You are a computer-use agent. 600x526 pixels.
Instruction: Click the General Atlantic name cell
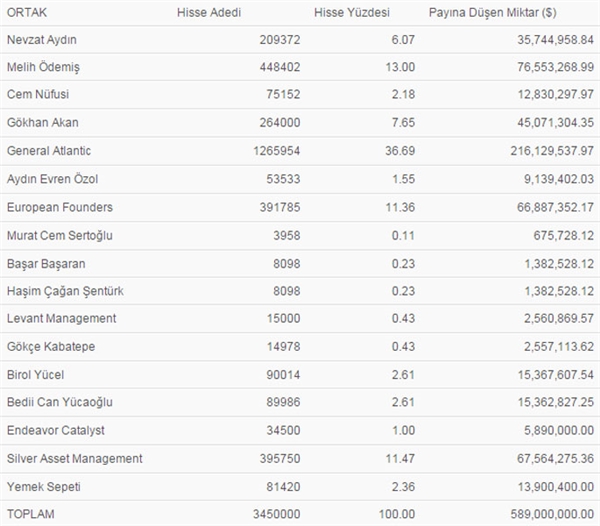(48, 151)
